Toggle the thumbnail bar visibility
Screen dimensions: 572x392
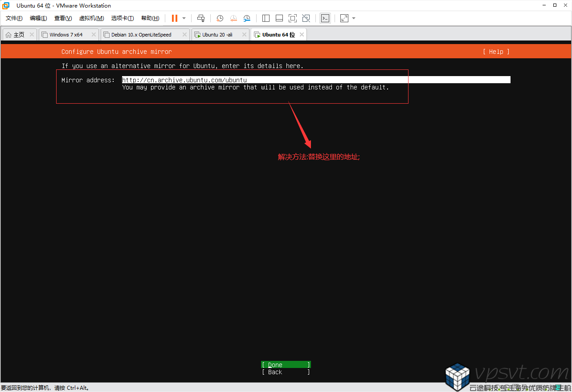coord(279,18)
